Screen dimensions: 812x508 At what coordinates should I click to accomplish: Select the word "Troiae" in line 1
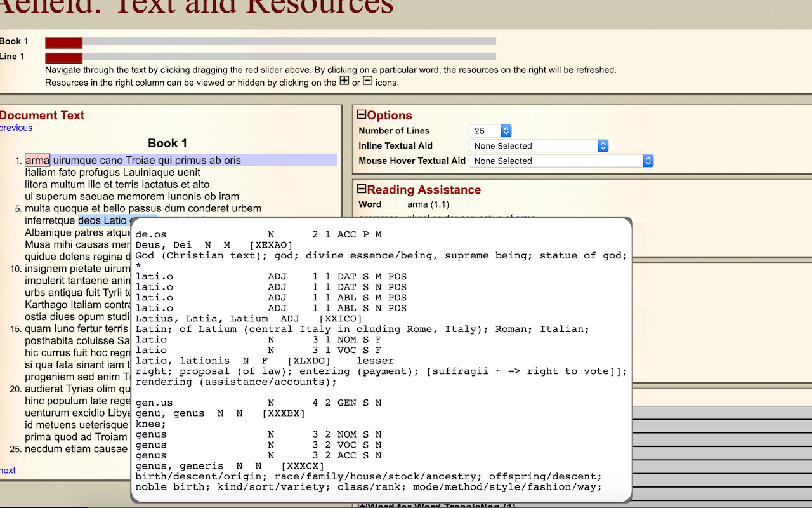[x=141, y=160]
